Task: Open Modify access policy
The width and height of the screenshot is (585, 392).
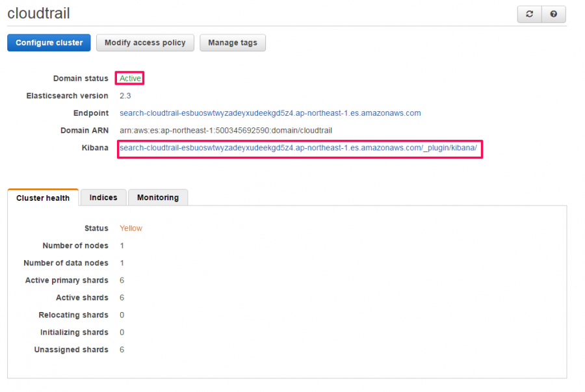Action: pos(145,42)
